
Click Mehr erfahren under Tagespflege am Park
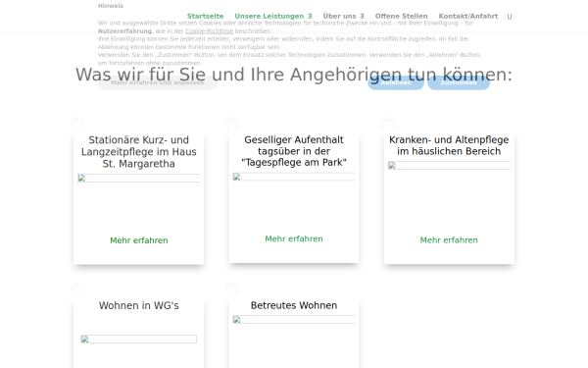pos(294,238)
